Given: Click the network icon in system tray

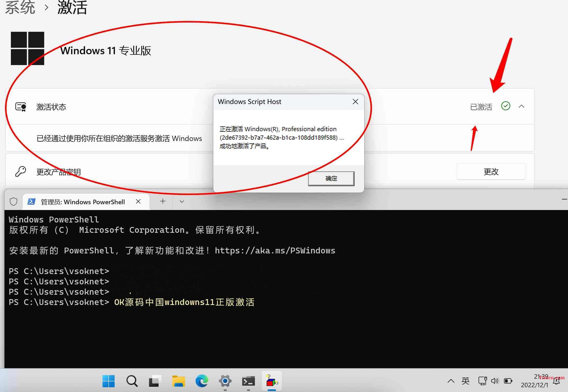Looking at the screenshot, I should coord(483,381).
